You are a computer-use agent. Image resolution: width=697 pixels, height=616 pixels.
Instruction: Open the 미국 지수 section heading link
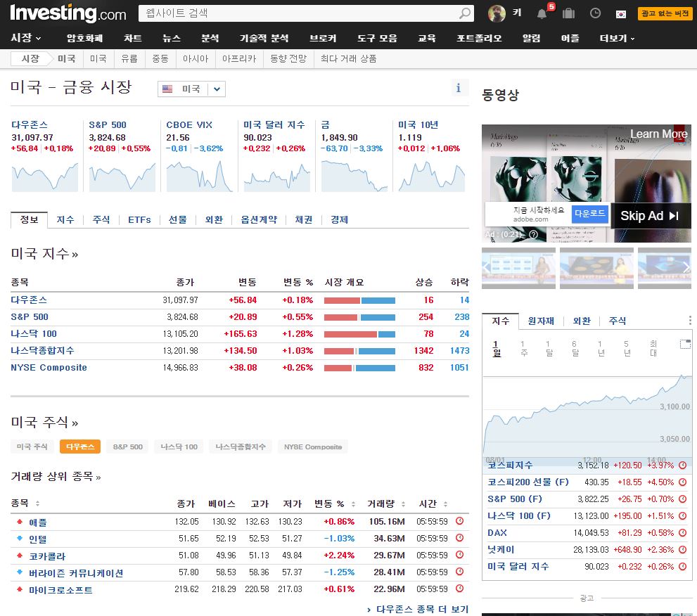(44, 253)
